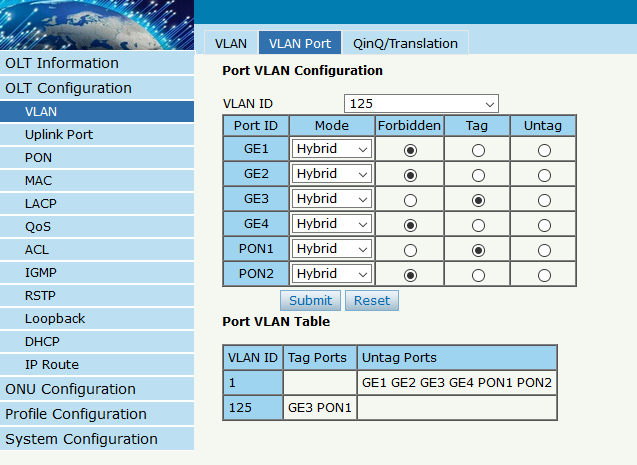The height and width of the screenshot is (465, 637).
Task: Open GE1 Mode dropdown
Action: point(332,149)
